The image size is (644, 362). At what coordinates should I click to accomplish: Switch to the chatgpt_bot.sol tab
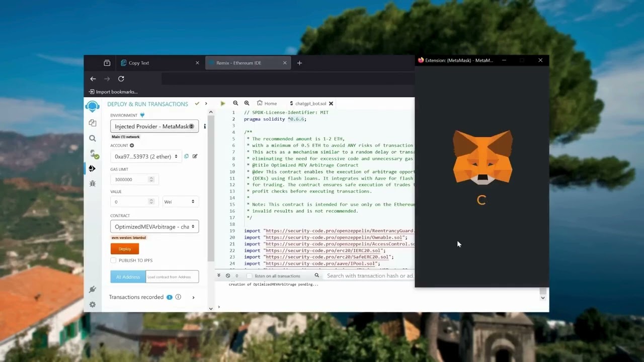click(x=307, y=104)
